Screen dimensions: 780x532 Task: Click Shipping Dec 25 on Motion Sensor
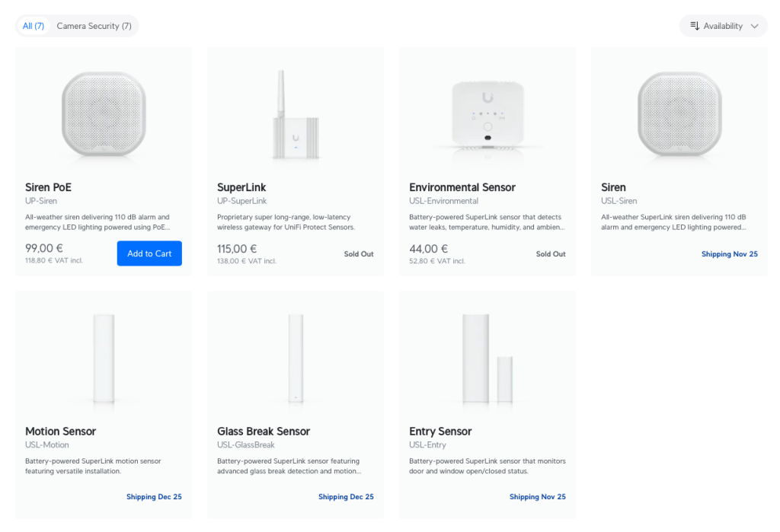click(154, 497)
